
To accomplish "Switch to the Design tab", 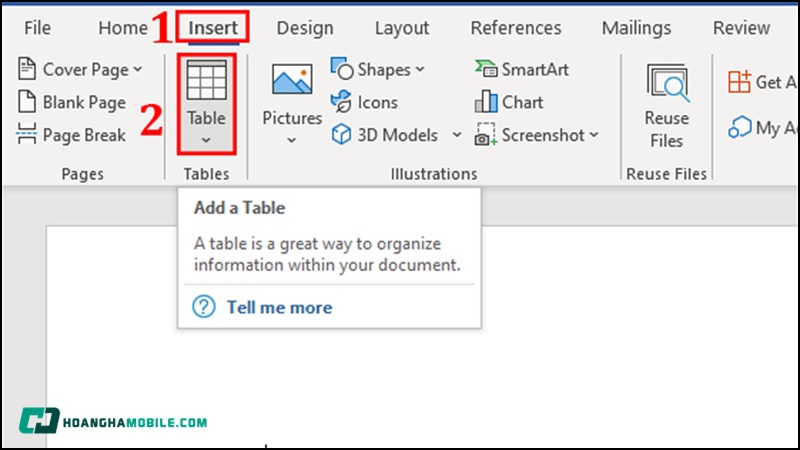I will click(305, 28).
